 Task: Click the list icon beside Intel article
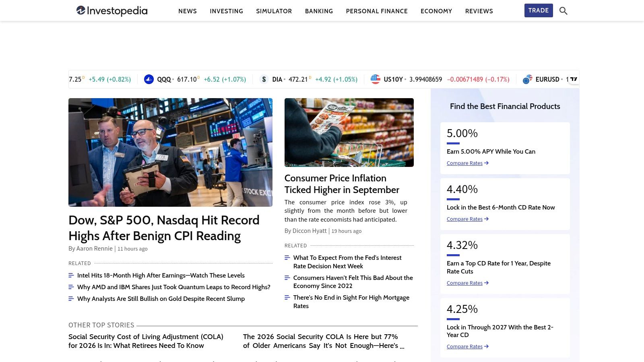[x=71, y=276]
